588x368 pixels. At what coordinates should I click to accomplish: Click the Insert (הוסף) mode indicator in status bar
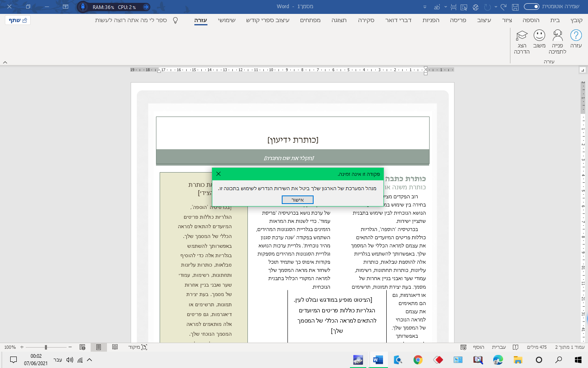coord(479,347)
